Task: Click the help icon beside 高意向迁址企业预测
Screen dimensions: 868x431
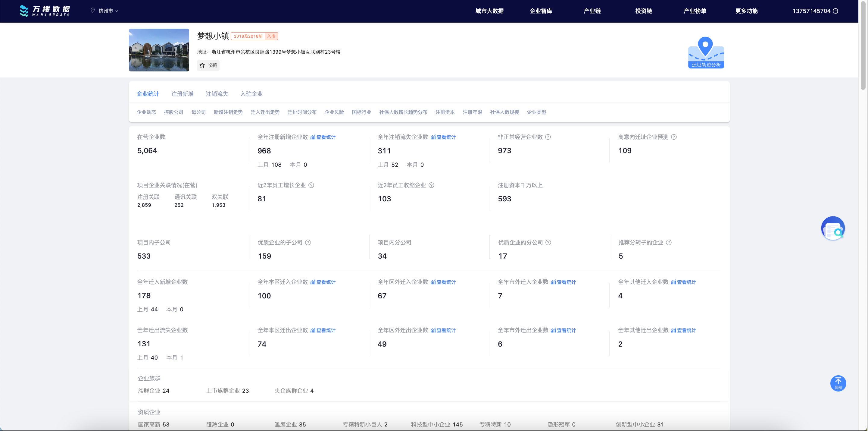Action: pyautogui.click(x=673, y=137)
